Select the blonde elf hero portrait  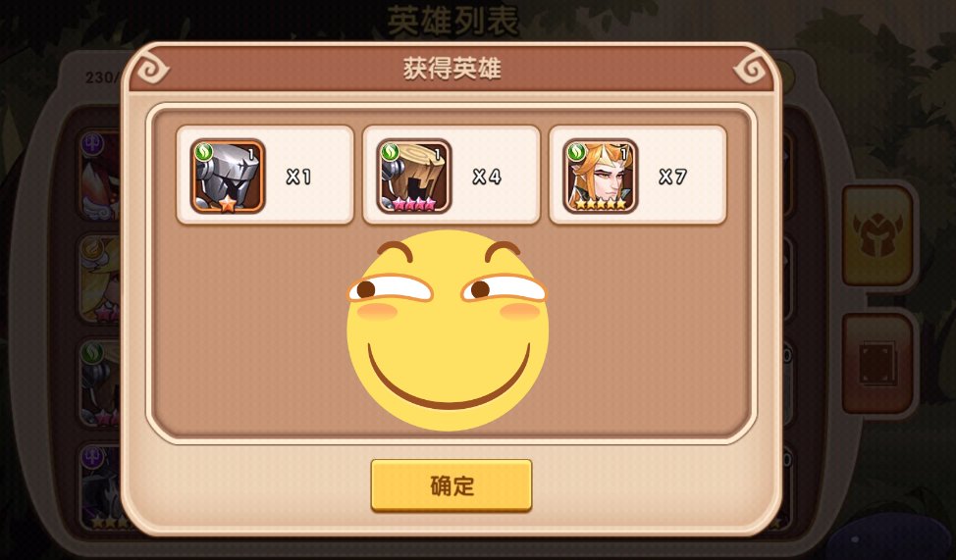601,177
